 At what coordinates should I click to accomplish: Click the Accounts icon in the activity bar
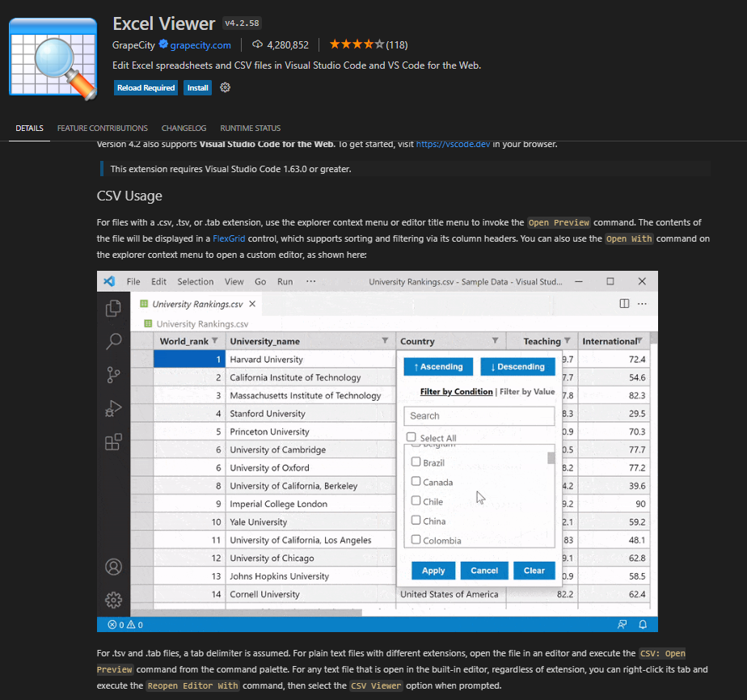tap(113, 567)
